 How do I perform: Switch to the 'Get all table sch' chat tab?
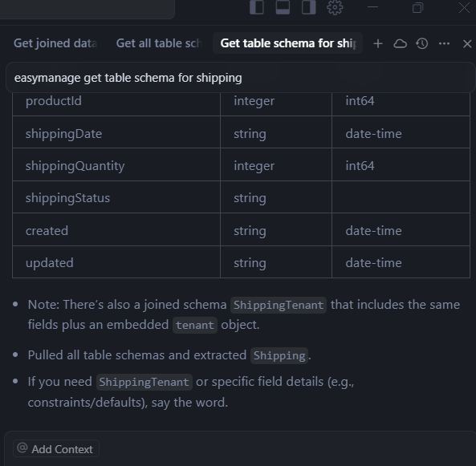pos(159,43)
